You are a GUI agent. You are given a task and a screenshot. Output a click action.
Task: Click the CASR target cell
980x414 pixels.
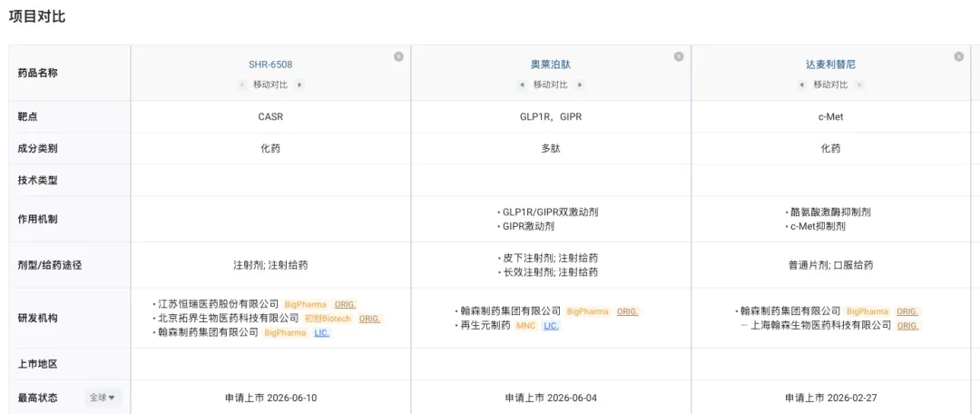click(x=270, y=117)
